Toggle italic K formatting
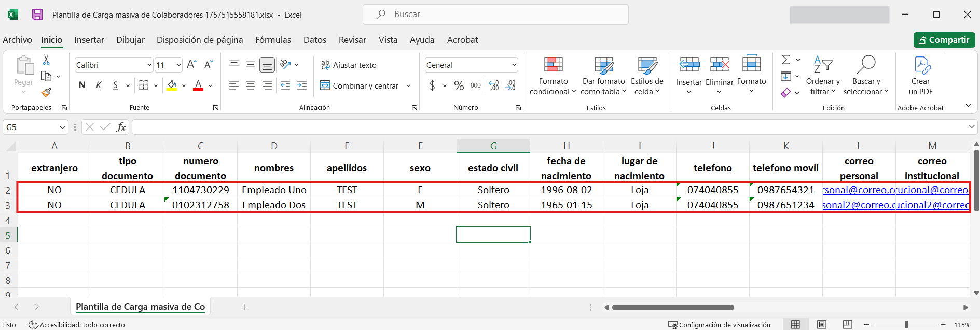This screenshot has height=330, width=980. (x=99, y=85)
